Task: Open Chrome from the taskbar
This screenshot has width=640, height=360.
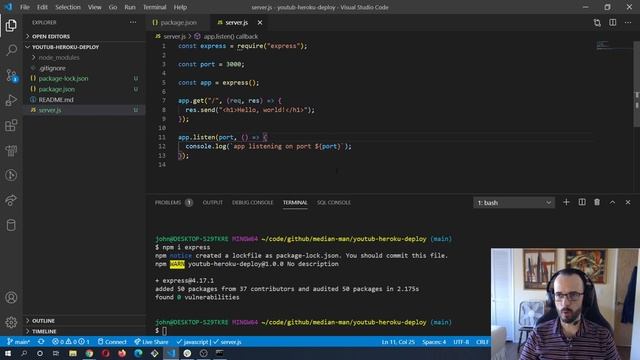Action: tap(89, 353)
